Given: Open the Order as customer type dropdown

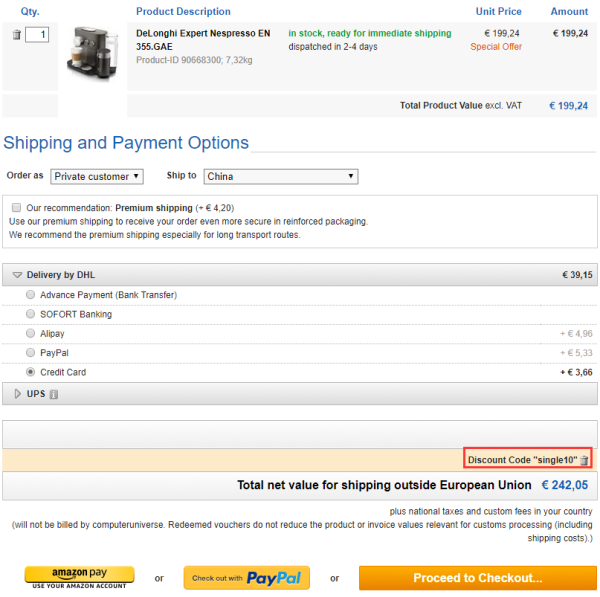Looking at the screenshot, I should [97, 176].
